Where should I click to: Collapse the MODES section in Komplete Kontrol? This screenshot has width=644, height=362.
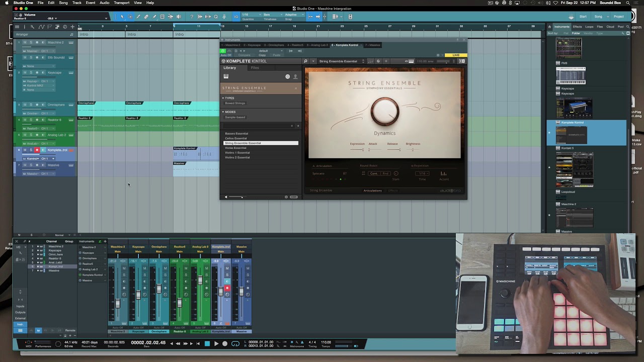click(x=223, y=112)
